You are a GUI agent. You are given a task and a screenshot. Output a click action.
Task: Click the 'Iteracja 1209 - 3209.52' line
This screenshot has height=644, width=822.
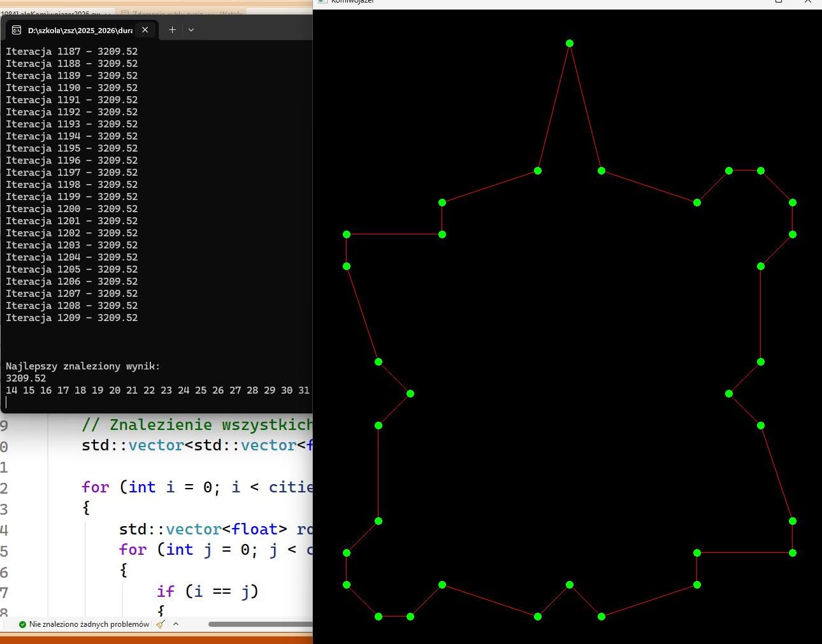click(x=71, y=318)
